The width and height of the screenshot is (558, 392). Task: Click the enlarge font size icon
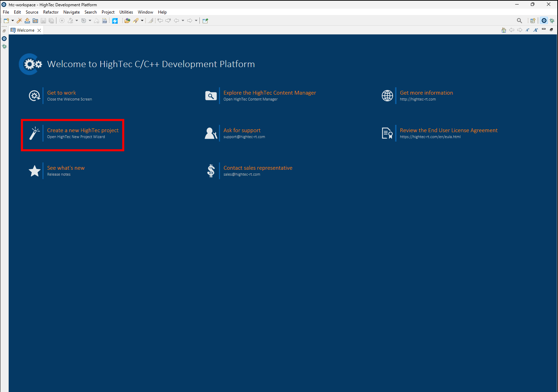pyautogui.click(x=536, y=30)
